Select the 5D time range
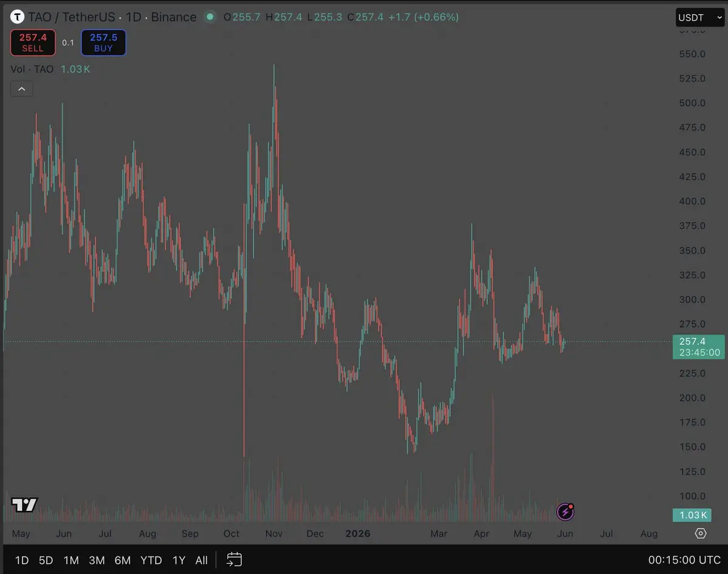 (46, 560)
